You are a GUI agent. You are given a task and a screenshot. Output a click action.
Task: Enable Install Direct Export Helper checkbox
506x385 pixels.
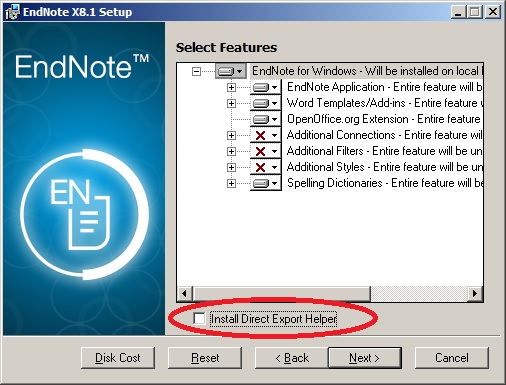tap(199, 318)
